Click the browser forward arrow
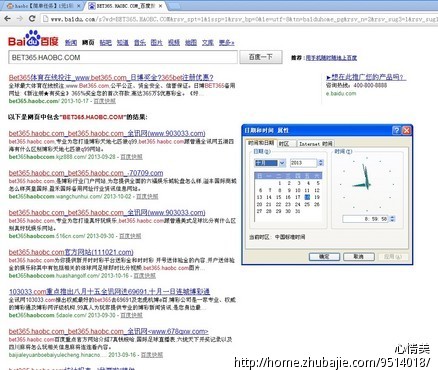Image resolution: width=438 pixels, height=370 pixels. pos(20,19)
